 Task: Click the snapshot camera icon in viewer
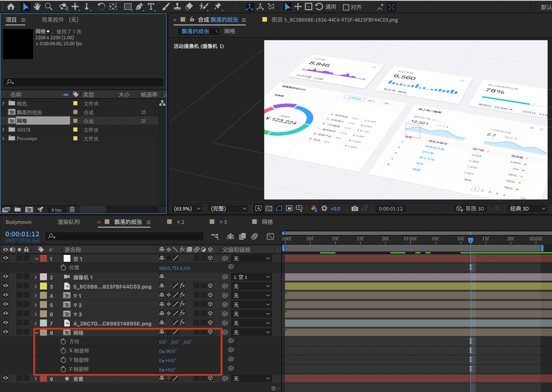[355, 208]
